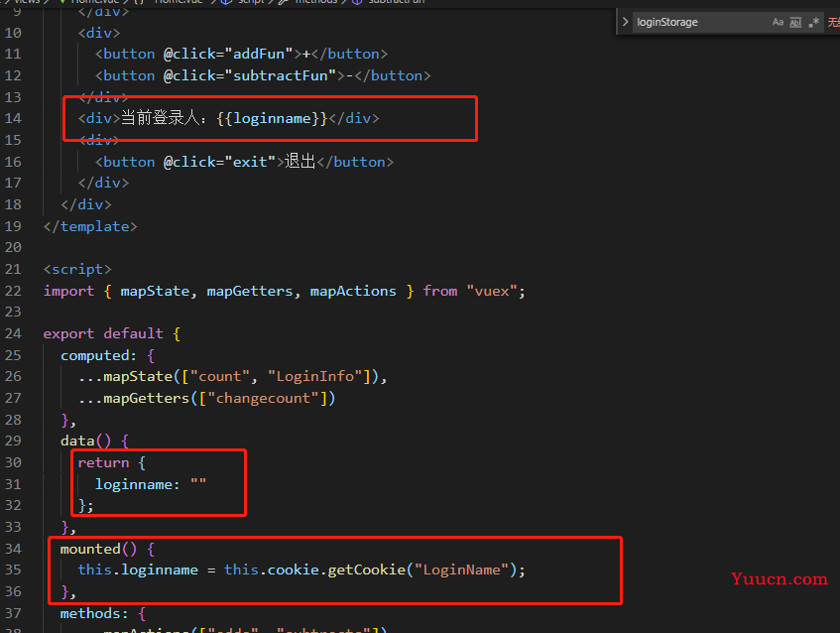The width and height of the screenshot is (840, 633).
Task: Click this.loginname assignment on line 35
Action: click(x=138, y=570)
